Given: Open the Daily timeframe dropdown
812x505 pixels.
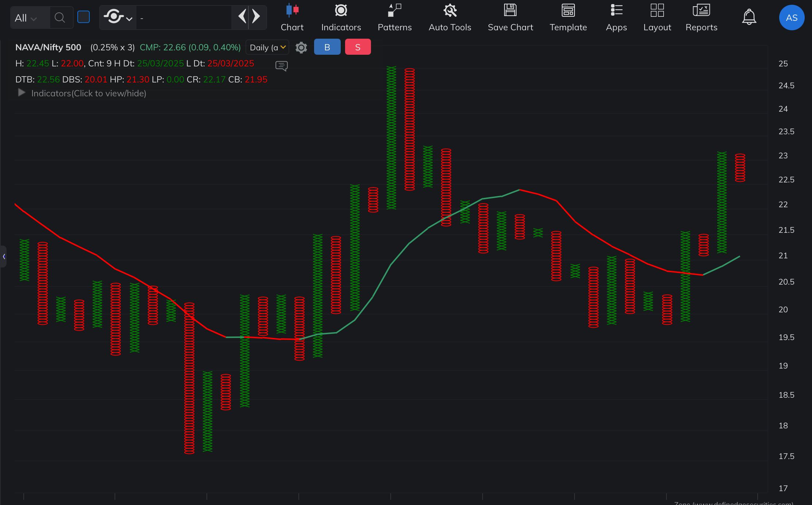Looking at the screenshot, I should pos(267,47).
